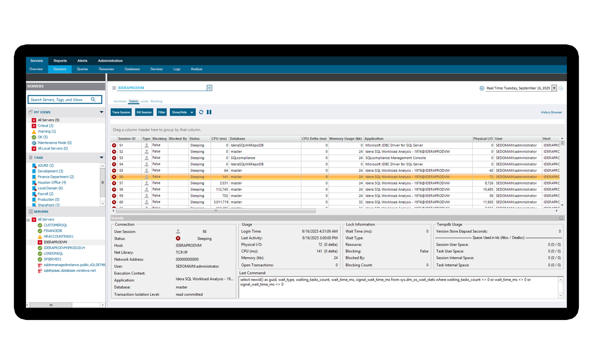Switch to the Resources tab

[106, 69]
